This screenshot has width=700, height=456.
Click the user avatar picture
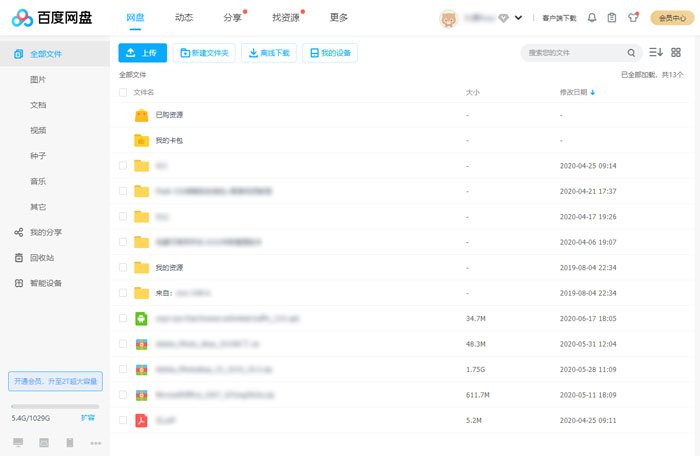[448, 19]
